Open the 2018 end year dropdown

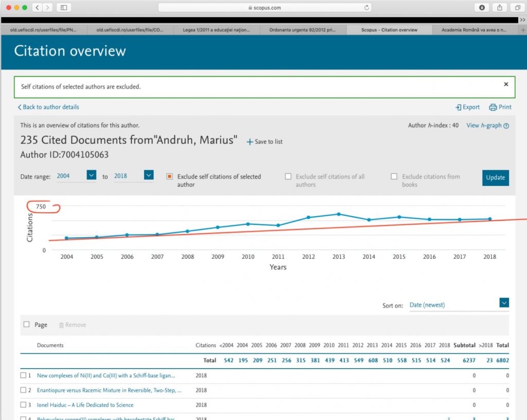point(149,174)
